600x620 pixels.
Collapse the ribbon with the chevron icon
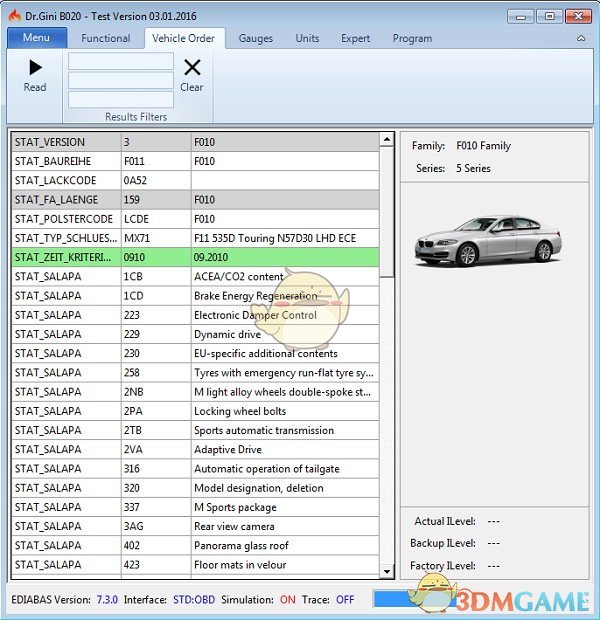581,38
